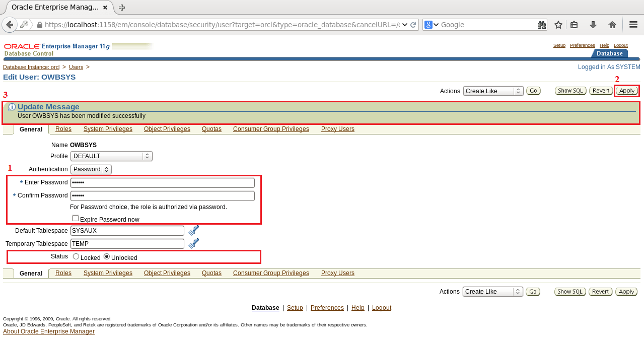Open the Profile DEFAULT dropdown
The image size is (644, 337).
coord(111,156)
